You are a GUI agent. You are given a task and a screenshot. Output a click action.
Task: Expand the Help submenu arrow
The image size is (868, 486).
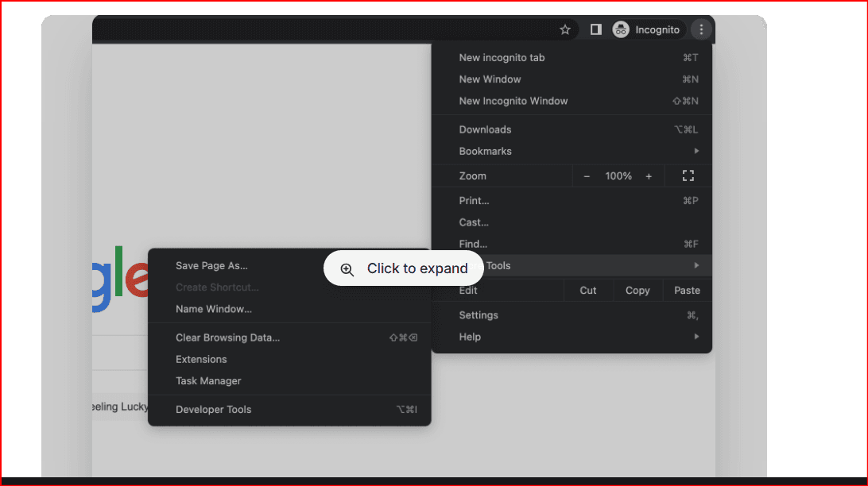696,337
